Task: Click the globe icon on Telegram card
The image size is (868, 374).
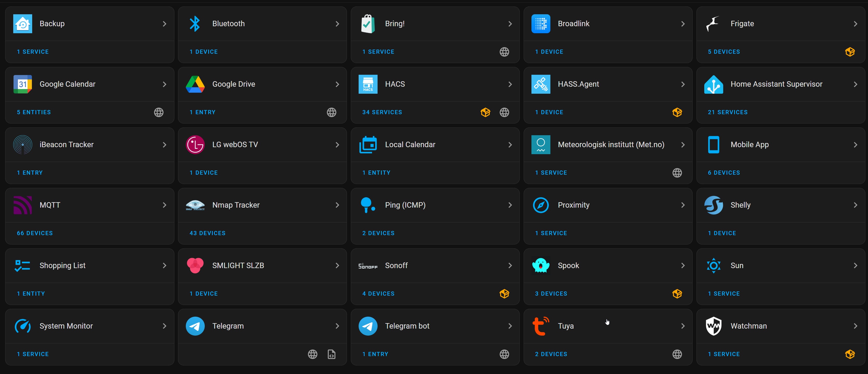Action: [x=313, y=354]
